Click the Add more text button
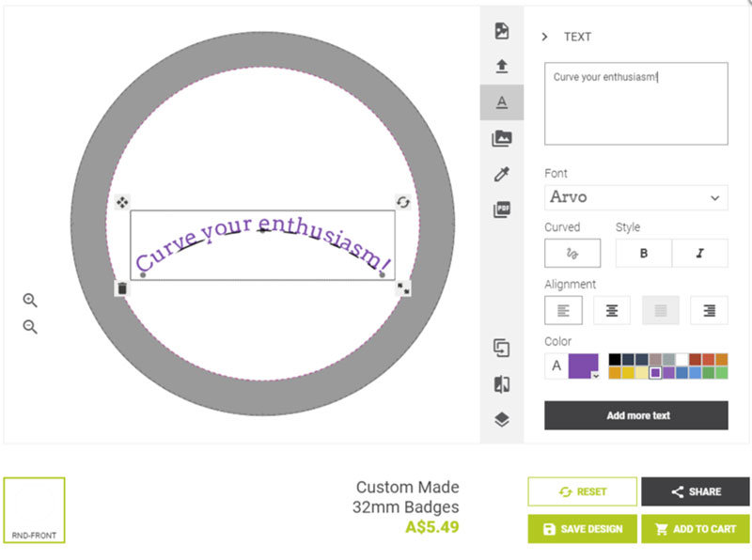Image resolution: width=752 pixels, height=560 pixels. (635, 415)
